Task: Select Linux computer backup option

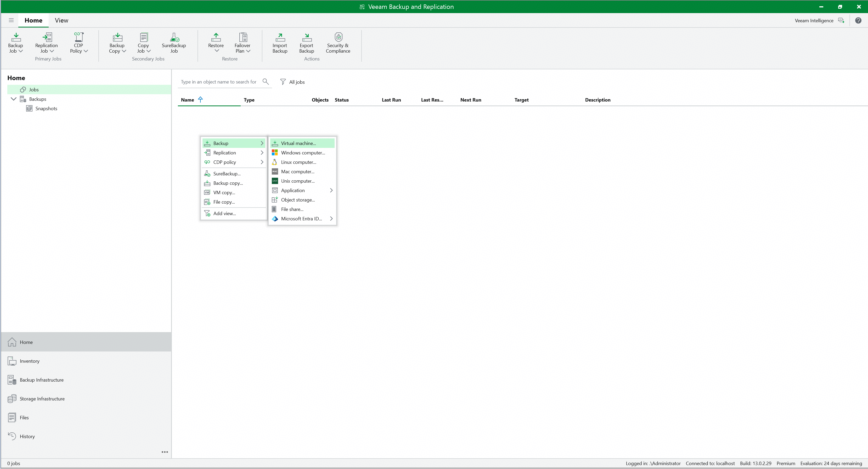Action: (302, 162)
